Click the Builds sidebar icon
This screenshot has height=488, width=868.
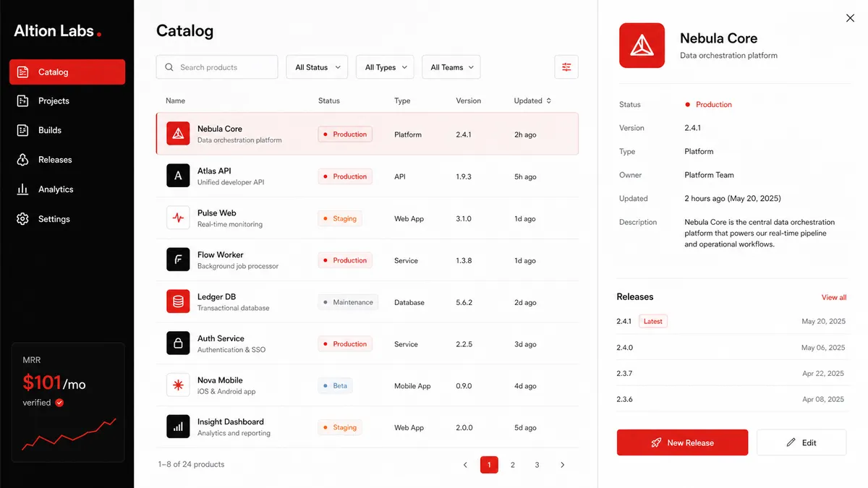(x=23, y=130)
